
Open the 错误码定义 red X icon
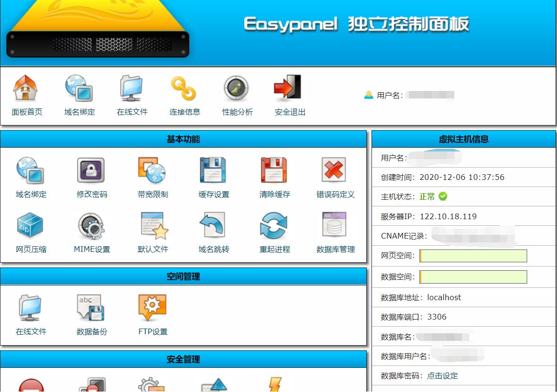pos(334,170)
